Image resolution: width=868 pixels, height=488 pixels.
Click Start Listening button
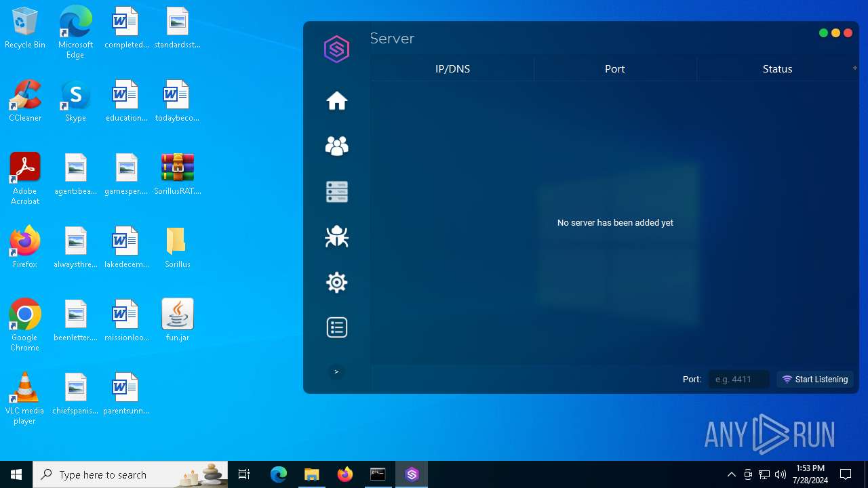point(815,380)
